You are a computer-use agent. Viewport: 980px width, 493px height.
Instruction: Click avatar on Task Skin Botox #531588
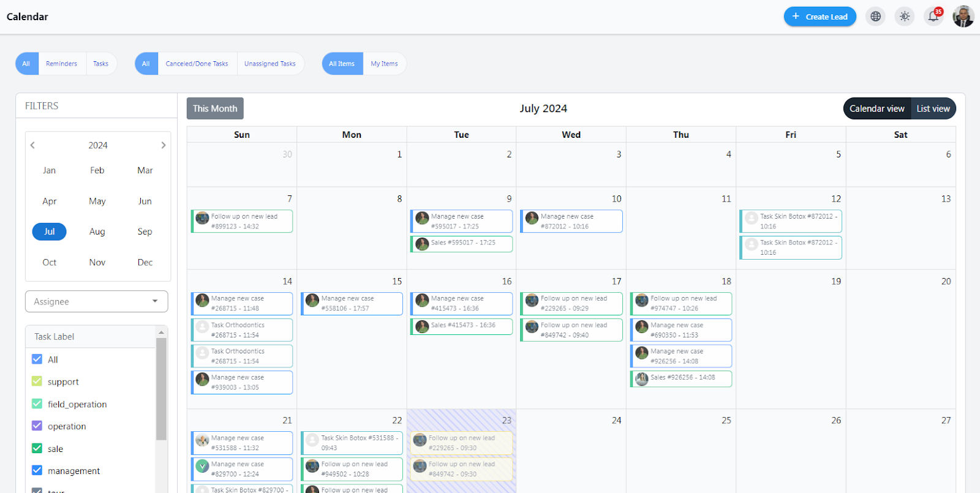(x=312, y=440)
